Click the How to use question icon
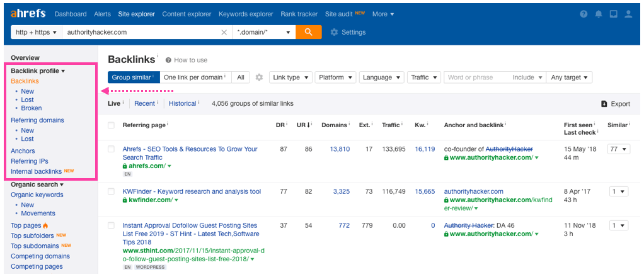644x277 pixels. (168, 60)
